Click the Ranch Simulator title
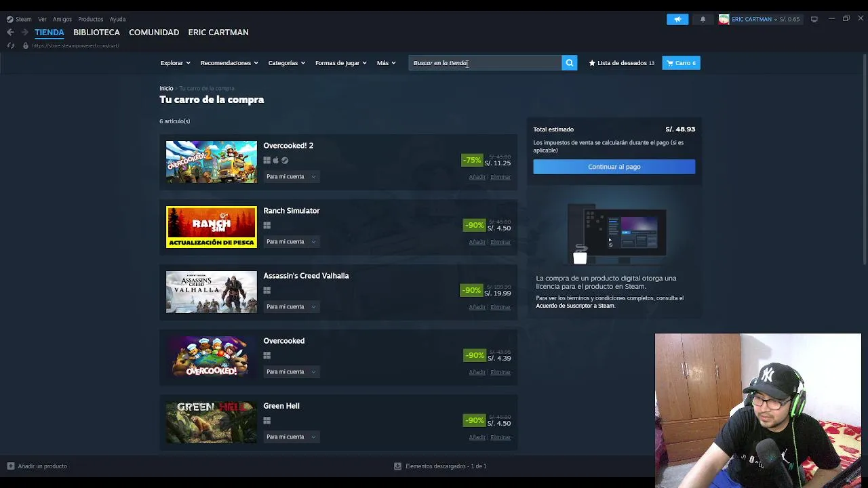Viewport: 868px width, 488px height. (292, 211)
